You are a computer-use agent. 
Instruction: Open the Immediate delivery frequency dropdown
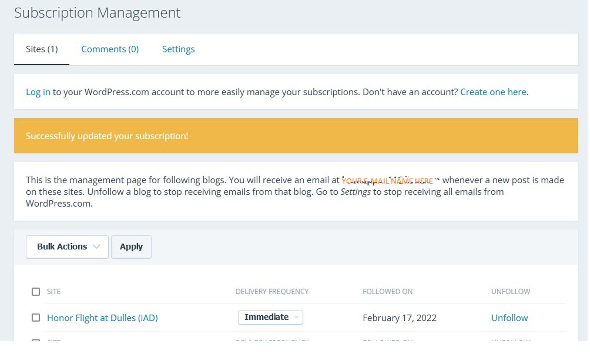(x=266, y=317)
